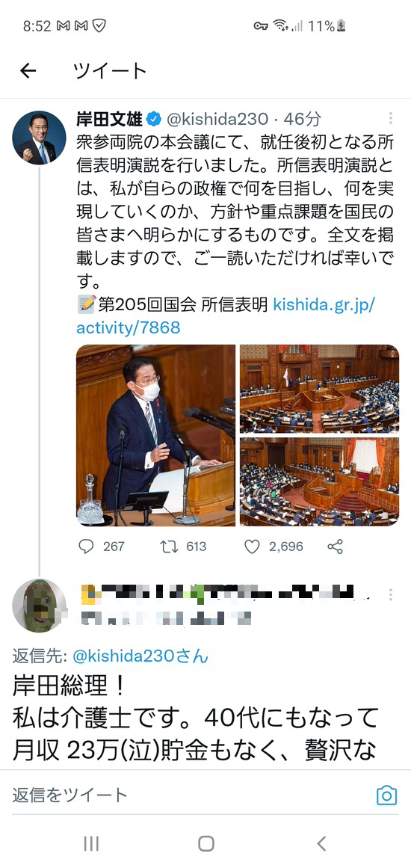
Task: Open reply comments icon with 267
Action: 86,547
